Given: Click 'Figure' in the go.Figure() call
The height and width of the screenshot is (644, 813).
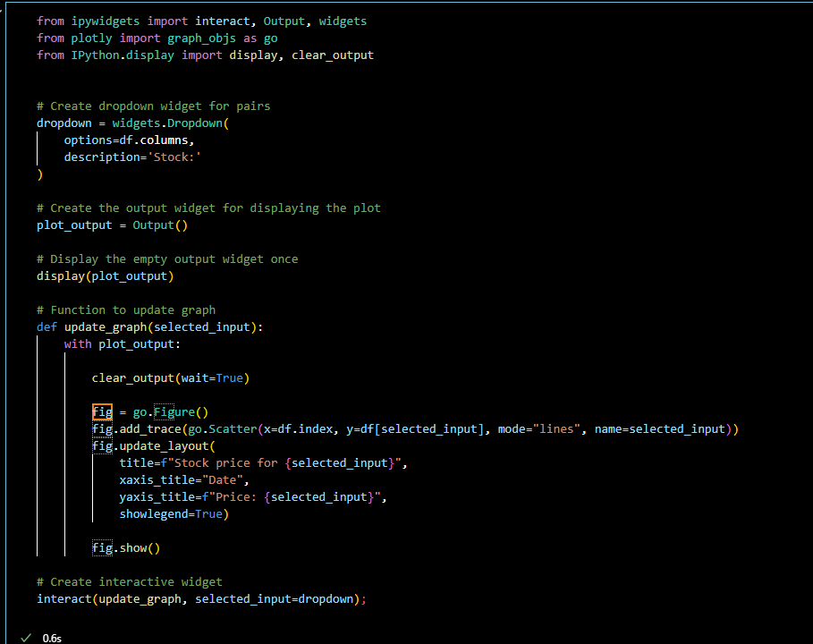Looking at the screenshot, I should pyautogui.click(x=174, y=412).
